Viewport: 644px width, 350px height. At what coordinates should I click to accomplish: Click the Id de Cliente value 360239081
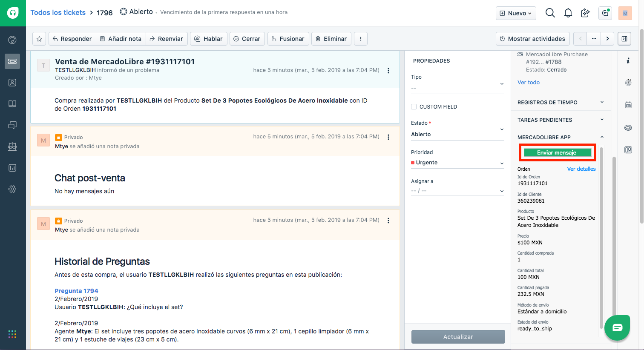pos(531,201)
